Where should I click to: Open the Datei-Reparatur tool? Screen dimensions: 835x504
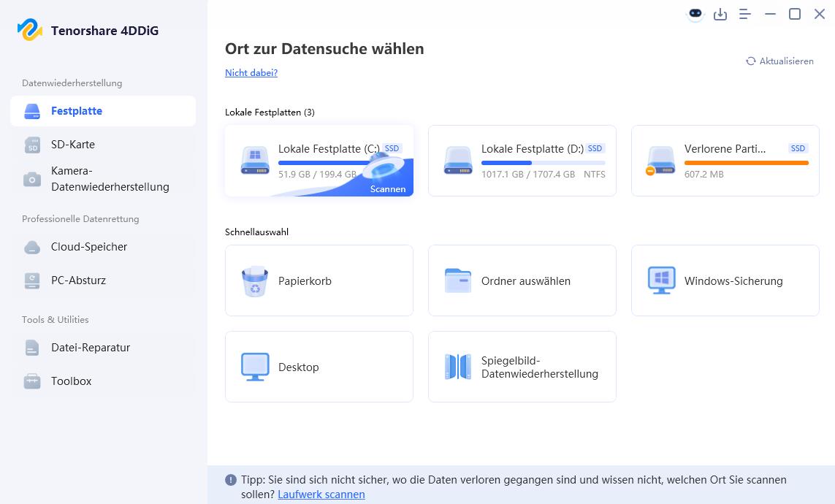tap(103, 348)
